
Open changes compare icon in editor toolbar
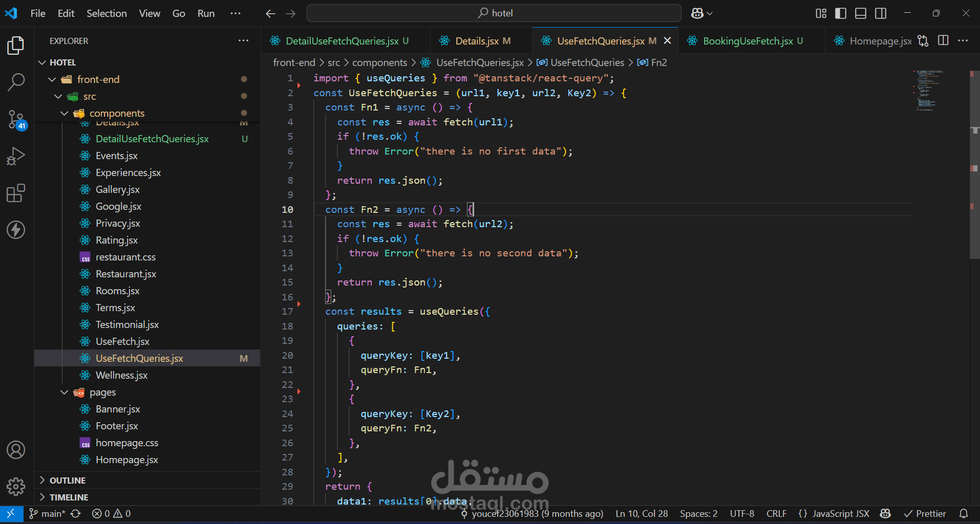(923, 41)
